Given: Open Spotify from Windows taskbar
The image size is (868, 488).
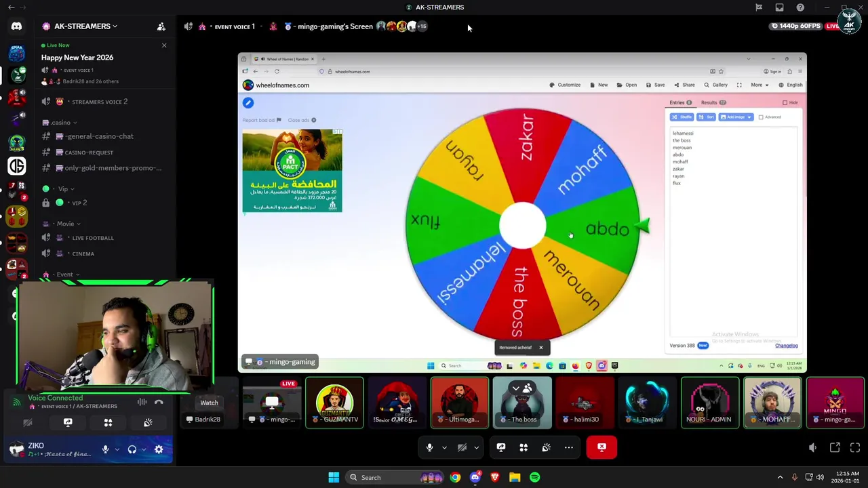Looking at the screenshot, I should point(535,477).
